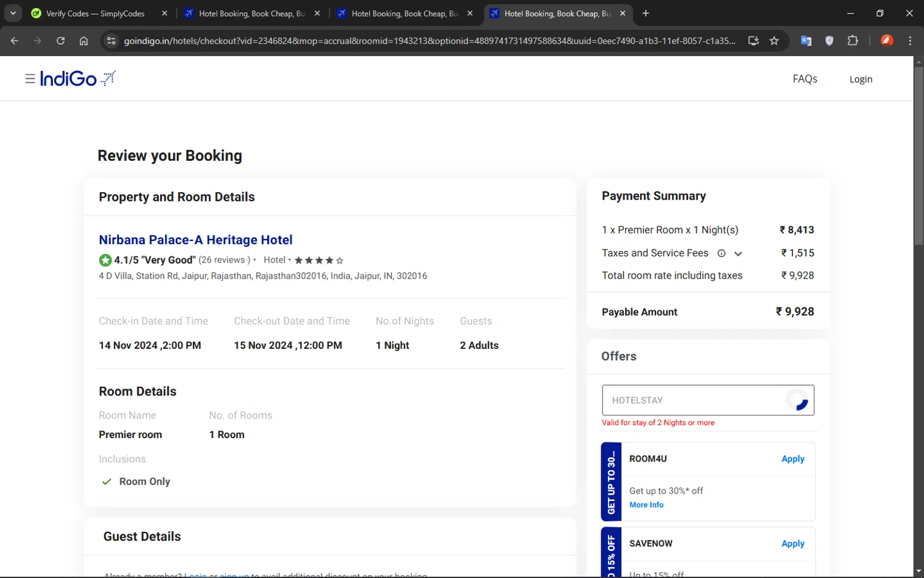Show Taxes and Service Fees info icon
The image size is (924, 578).
[721, 253]
